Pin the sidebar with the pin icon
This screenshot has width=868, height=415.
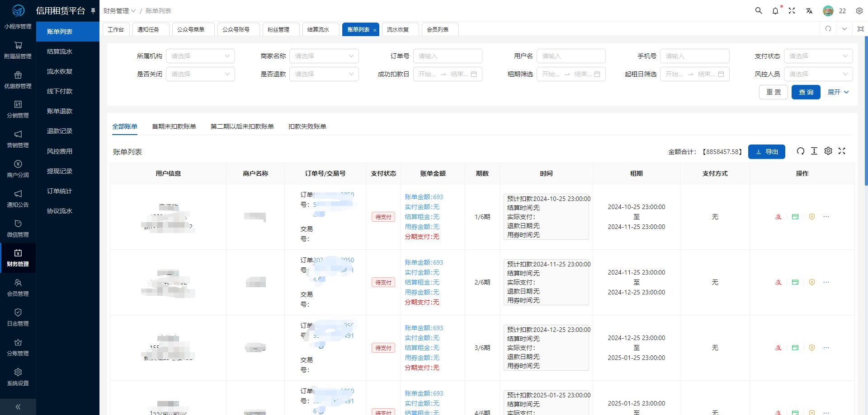click(x=93, y=10)
